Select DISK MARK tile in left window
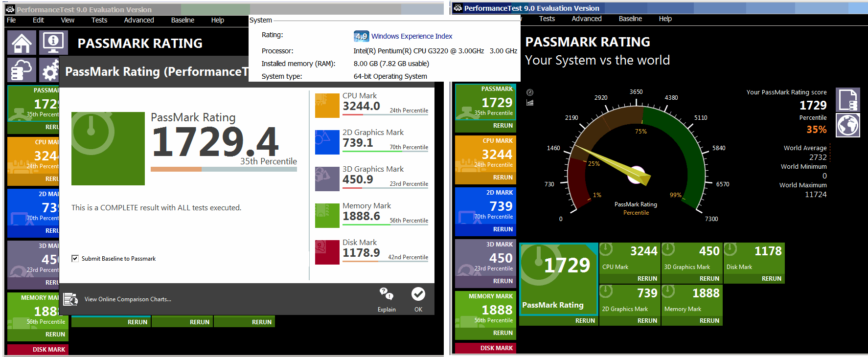 [38, 350]
